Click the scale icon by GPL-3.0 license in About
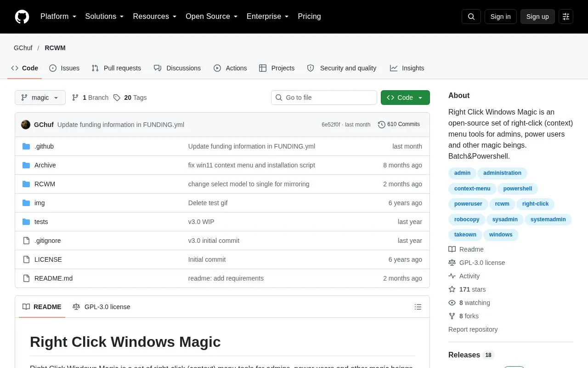Viewport: 588px width, 368px height. (452, 263)
